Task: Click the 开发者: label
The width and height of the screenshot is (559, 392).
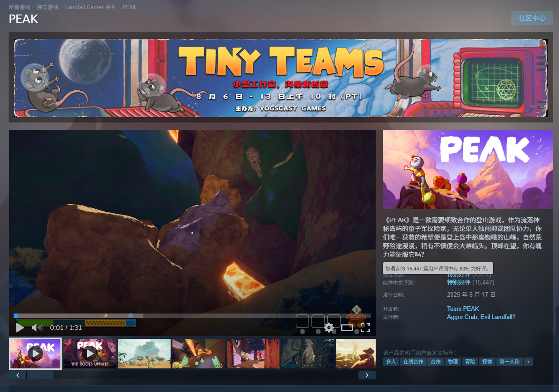Action: coord(391,309)
